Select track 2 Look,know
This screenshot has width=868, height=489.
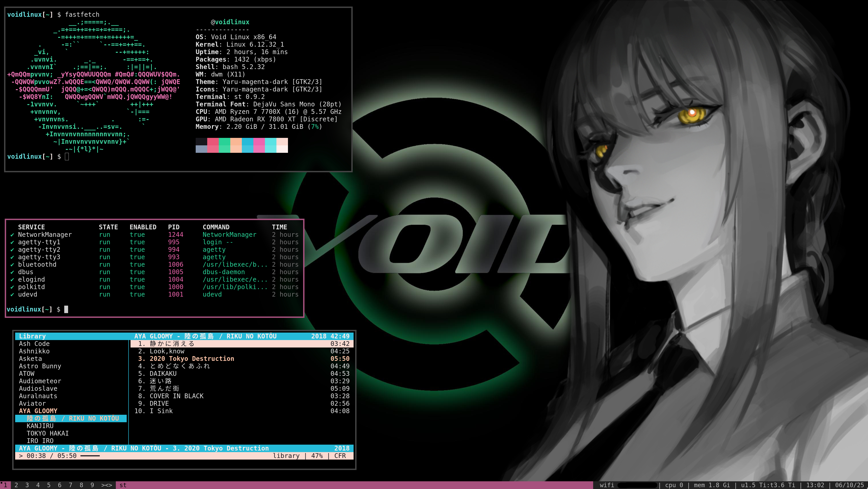click(x=242, y=351)
